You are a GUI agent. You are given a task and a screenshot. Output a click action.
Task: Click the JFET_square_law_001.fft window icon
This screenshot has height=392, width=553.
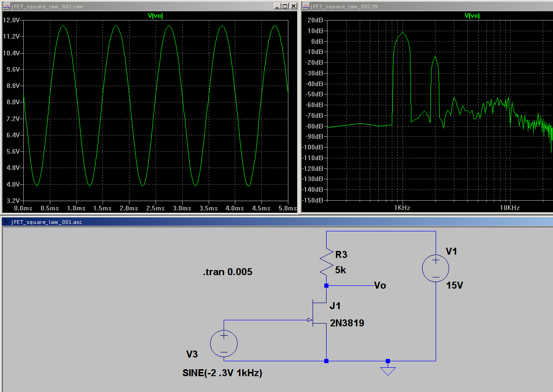[306, 6]
